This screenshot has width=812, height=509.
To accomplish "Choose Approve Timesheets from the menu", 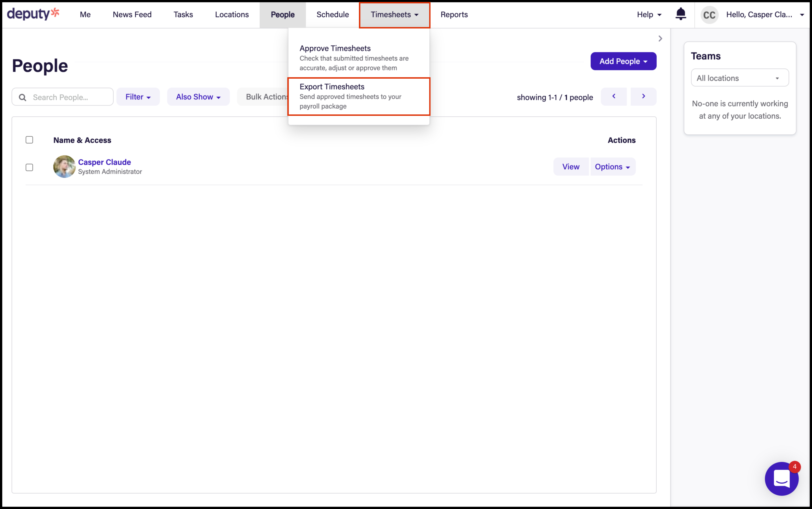I will (358, 58).
